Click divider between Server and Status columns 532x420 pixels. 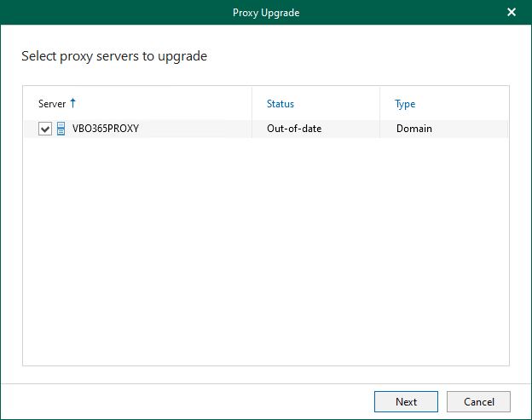252,104
